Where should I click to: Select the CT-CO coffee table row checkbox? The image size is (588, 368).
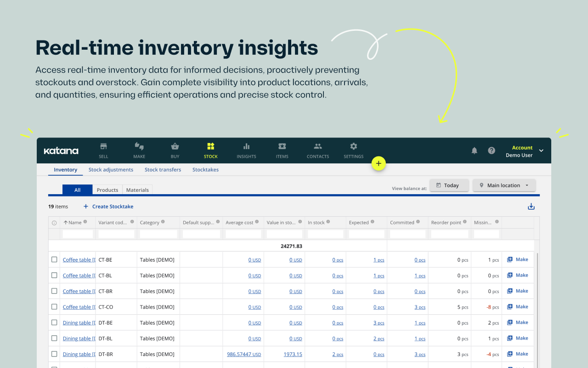coord(54,307)
